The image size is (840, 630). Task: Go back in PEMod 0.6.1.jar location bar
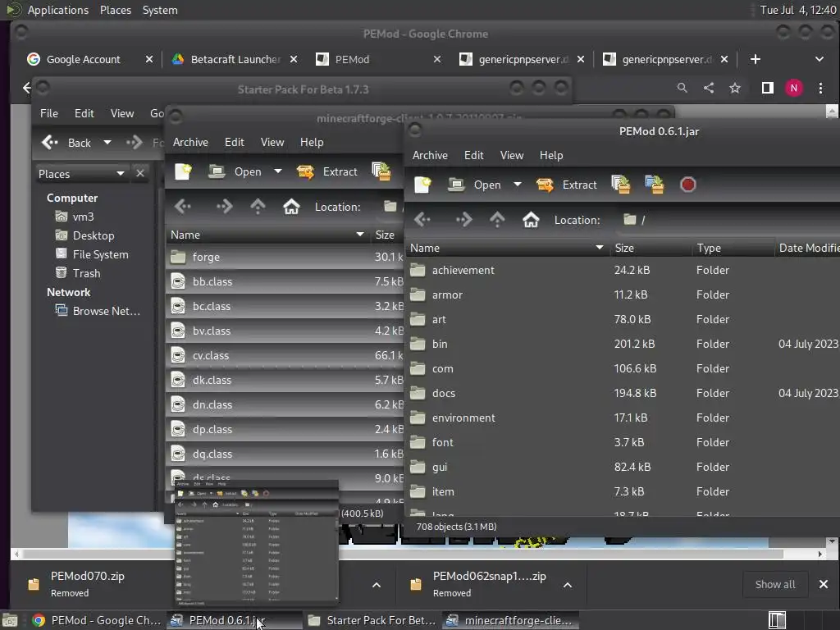coord(422,220)
